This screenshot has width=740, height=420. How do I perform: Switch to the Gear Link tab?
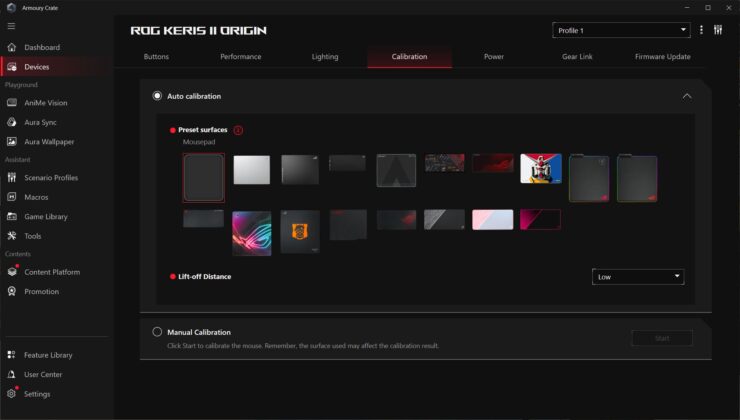[x=577, y=57]
